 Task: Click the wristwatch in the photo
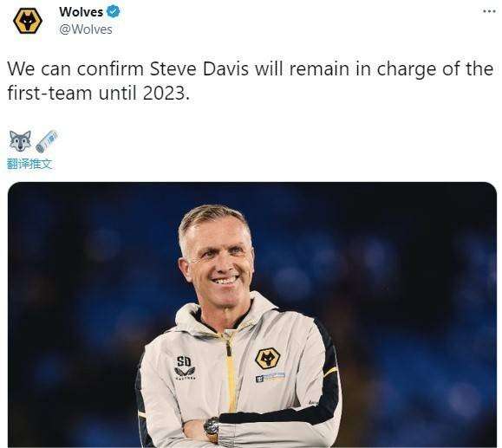212,426
